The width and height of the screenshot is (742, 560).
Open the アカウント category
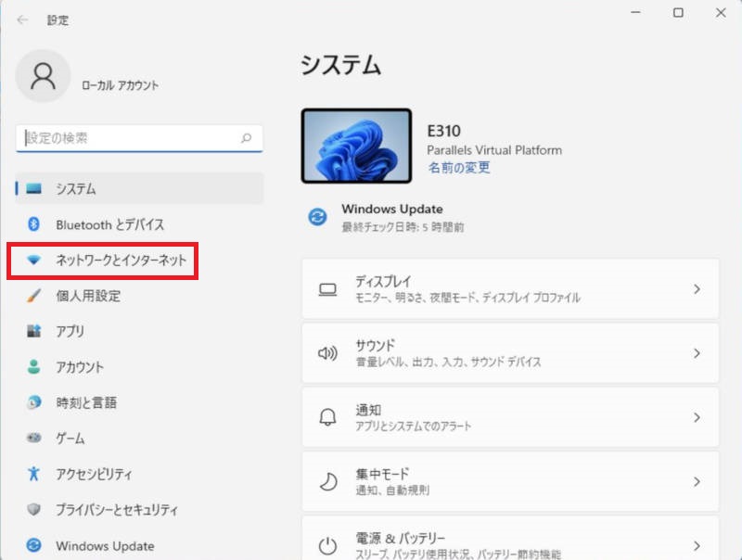[x=139, y=366]
